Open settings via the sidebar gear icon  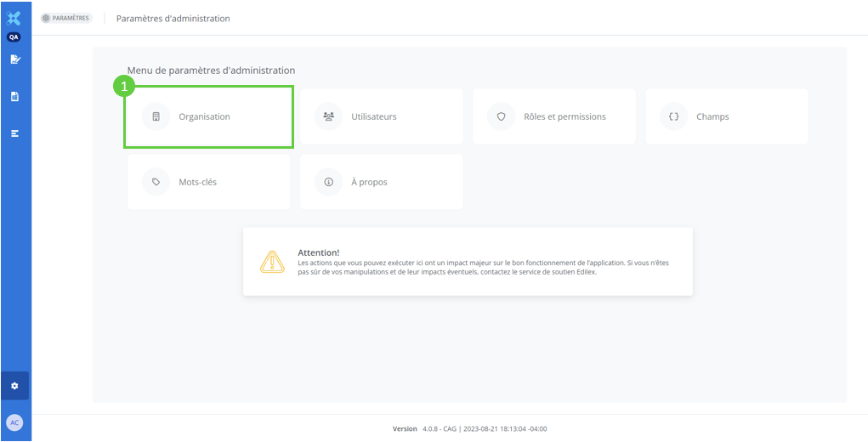14,386
